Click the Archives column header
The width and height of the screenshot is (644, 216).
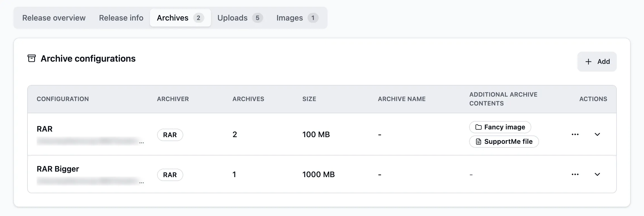tap(248, 99)
